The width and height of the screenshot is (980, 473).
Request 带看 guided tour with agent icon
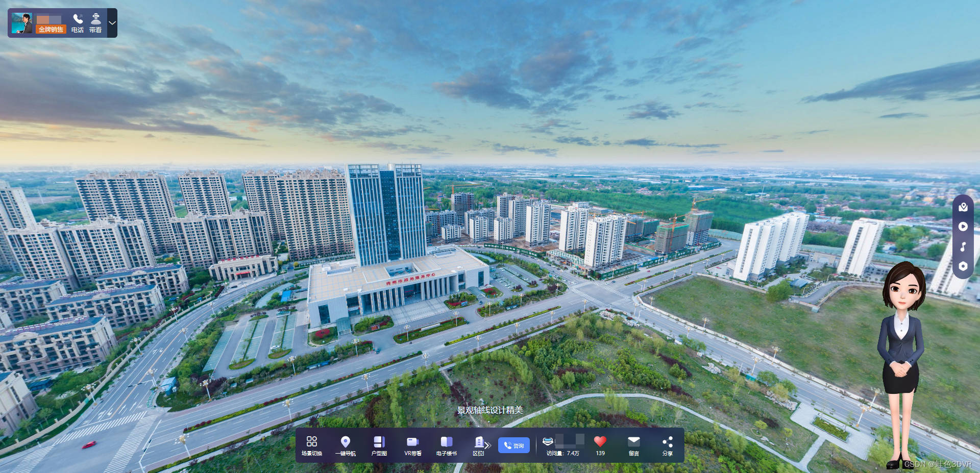[x=95, y=23]
